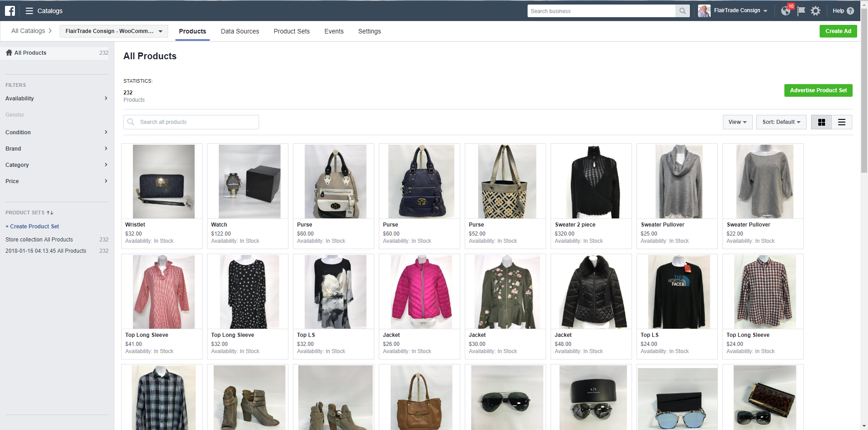Click the Product Sets sort arrows icon
The width and height of the screenshot is (868, 430).
click(50, 213)
